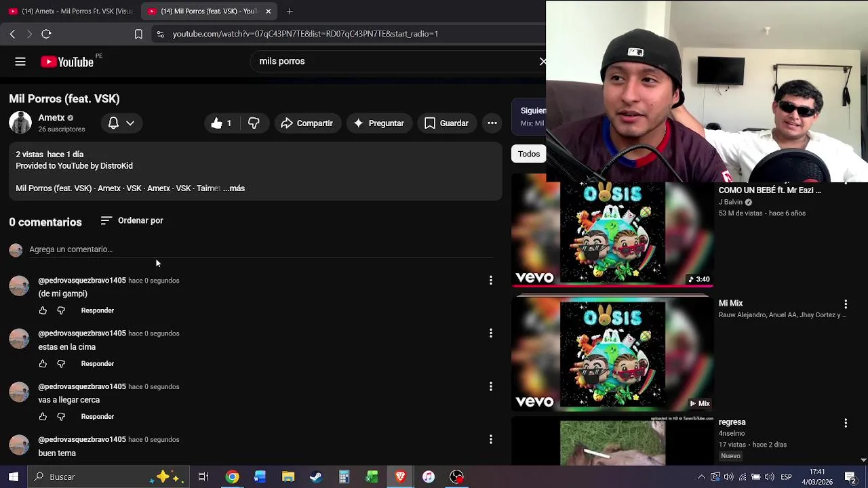Image resolution: width=868 pixels, height=488 pixels.
Task: Click the Compartir button
Action: 307,123
